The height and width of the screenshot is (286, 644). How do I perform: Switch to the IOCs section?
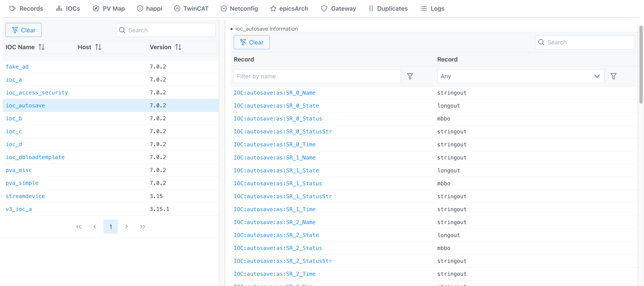pyautogui.click(x=68, y=8)
